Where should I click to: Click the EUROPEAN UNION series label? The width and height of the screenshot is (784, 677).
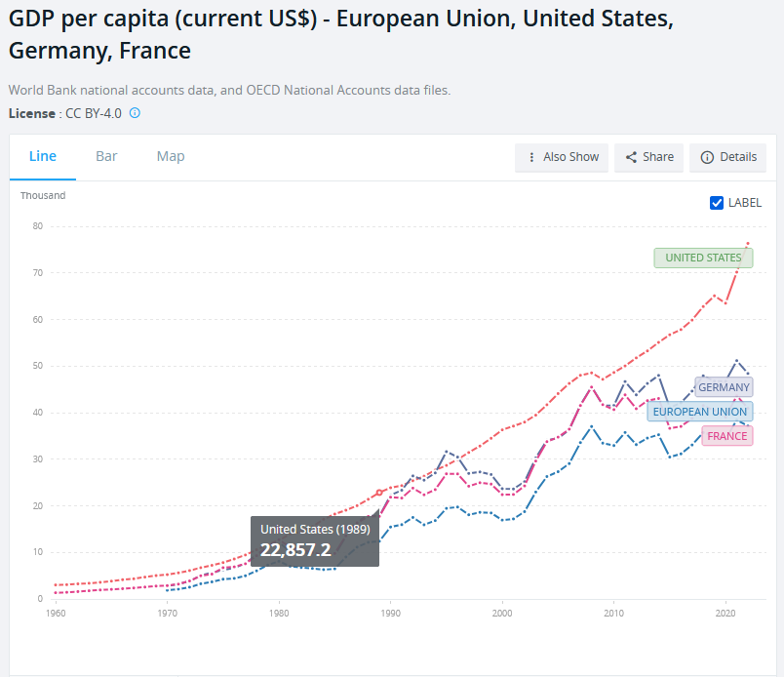pyautogui.click(x=699, y=412)
